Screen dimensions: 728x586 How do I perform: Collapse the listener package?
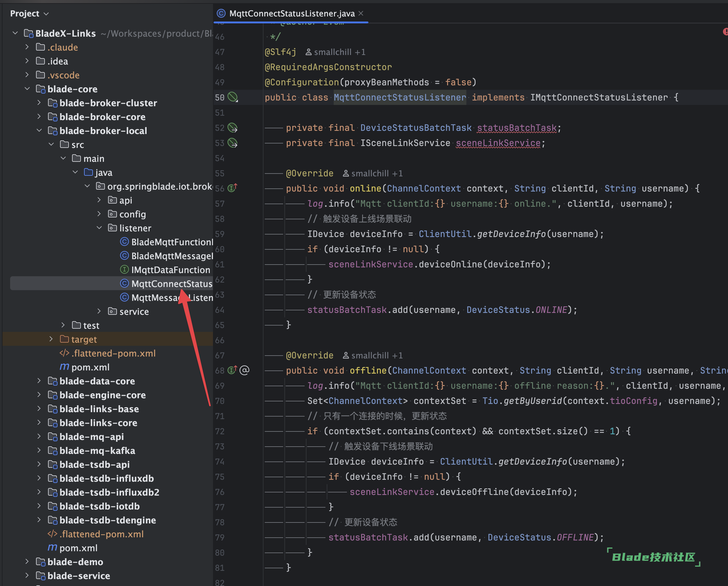(x=99, y=228)
